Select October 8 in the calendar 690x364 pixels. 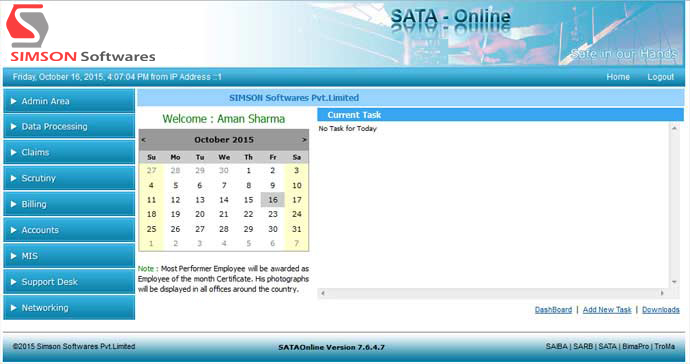(x=249, y=185)
